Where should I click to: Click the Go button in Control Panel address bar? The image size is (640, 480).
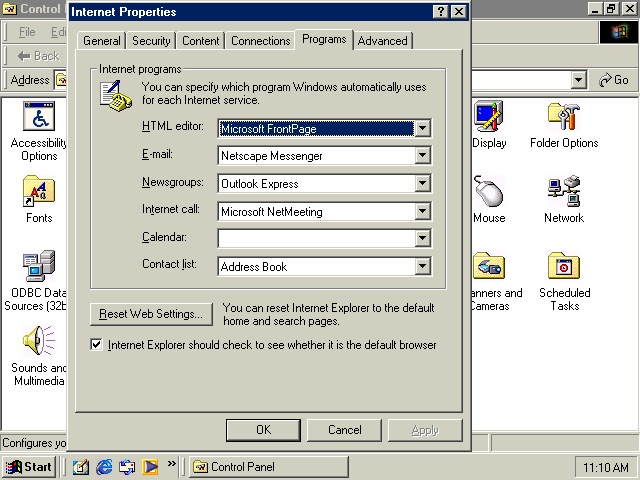(613, 80)
